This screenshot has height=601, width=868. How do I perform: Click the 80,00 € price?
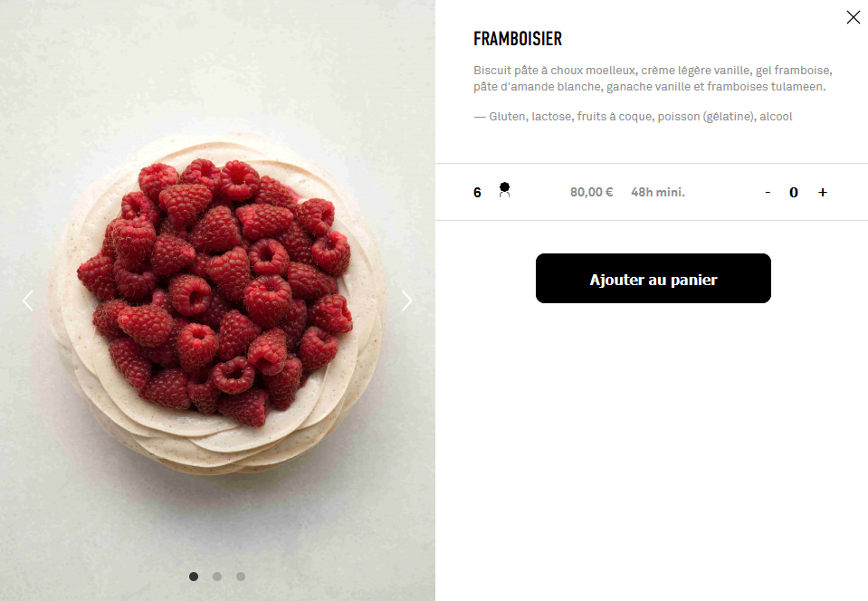coord(591,192)
